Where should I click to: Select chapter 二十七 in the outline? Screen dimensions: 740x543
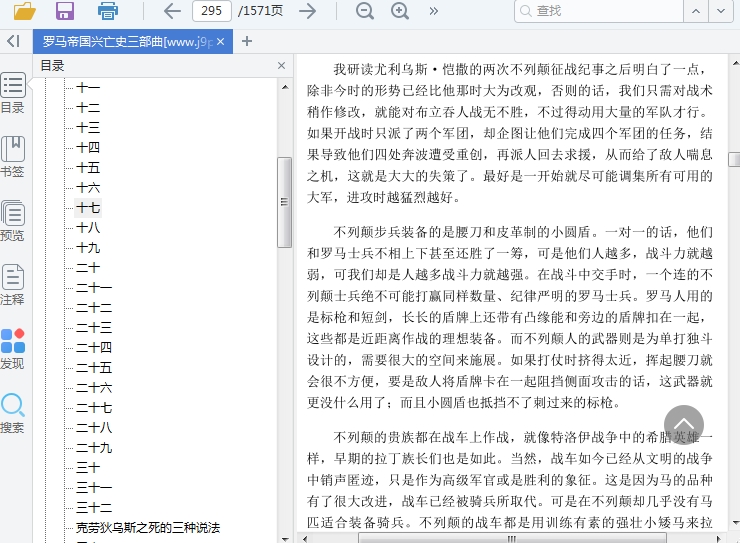(x=94, y=408)
